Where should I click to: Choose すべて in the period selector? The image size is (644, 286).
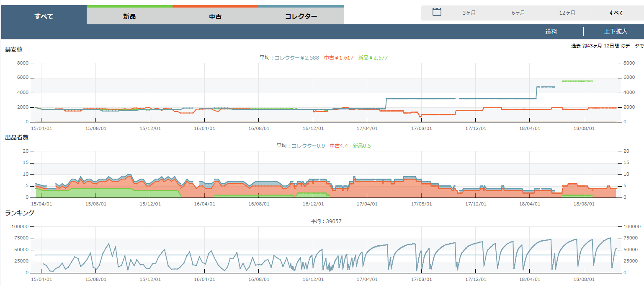tap(616, 13)
